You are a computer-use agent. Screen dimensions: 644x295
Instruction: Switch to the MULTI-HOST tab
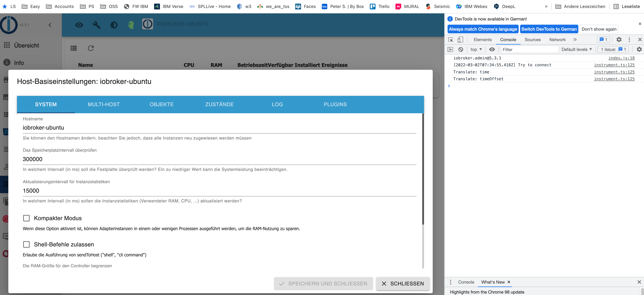point(104,104)
